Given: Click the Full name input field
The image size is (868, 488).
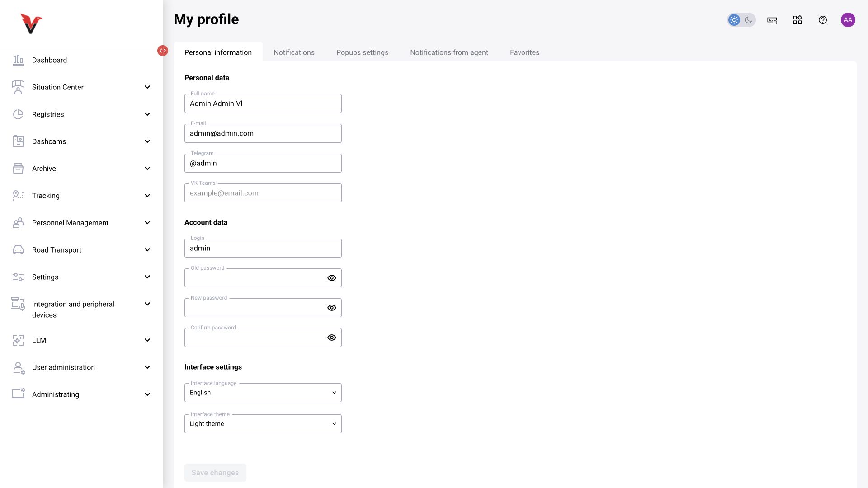Looking at the screenshot, I should coord(263,103).
